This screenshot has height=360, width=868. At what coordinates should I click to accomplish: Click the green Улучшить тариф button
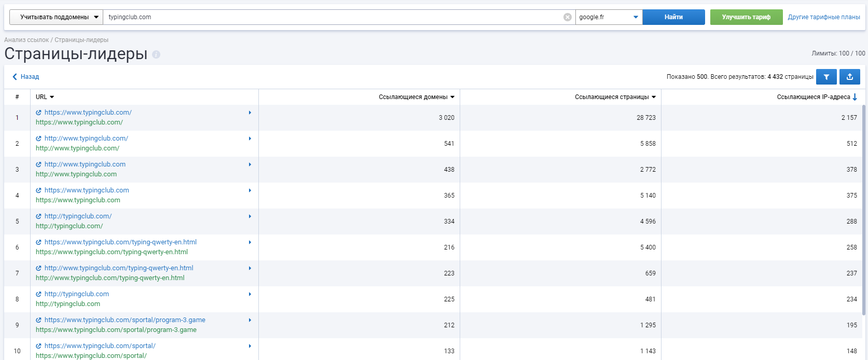(x=746, y=17)
